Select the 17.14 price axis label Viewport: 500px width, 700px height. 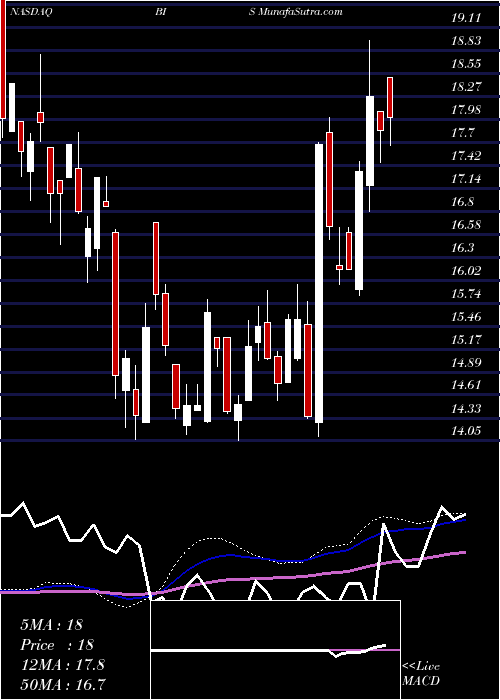point(466,179)
